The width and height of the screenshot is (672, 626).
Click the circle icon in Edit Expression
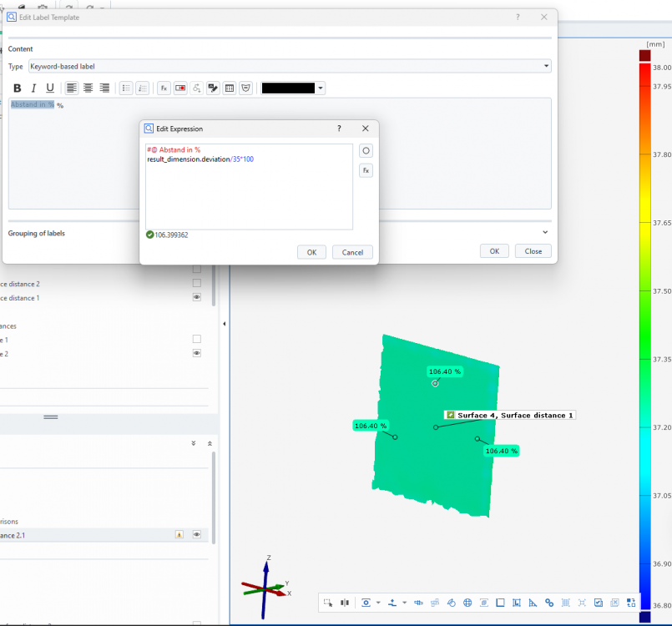pos(366,151)
